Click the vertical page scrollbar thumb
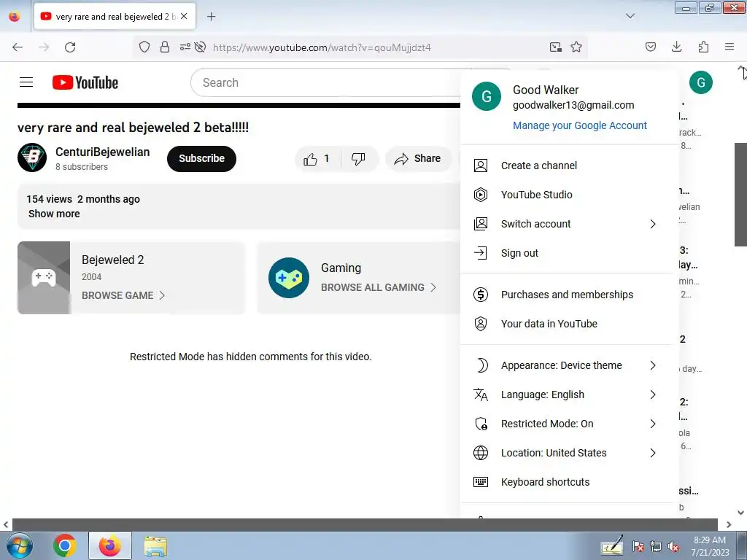Viewport: 747px width, 560px height. (740, 194)
